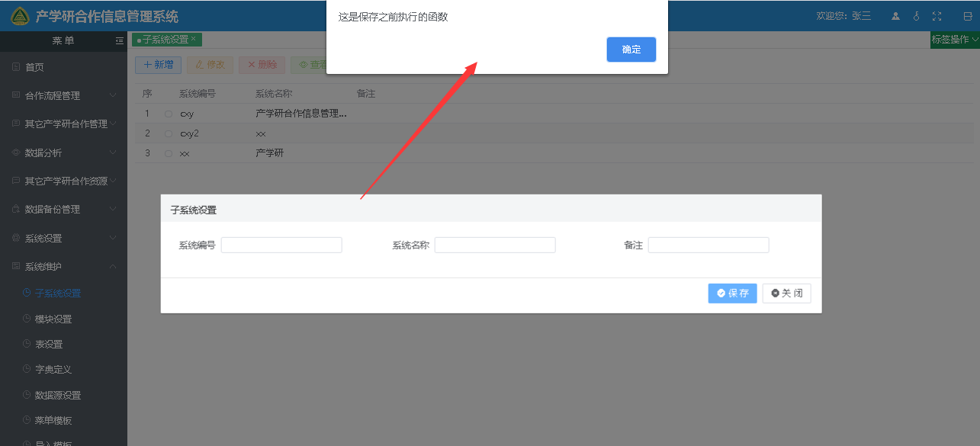Open the 标签操作 dropdown
This screenshot has width=980, height=446.
coord(954,40)
